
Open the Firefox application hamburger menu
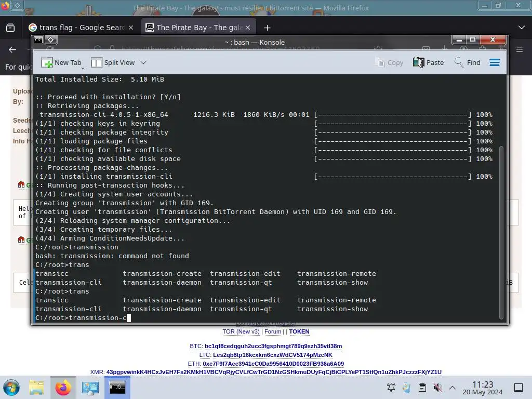(x=520, y=49)
